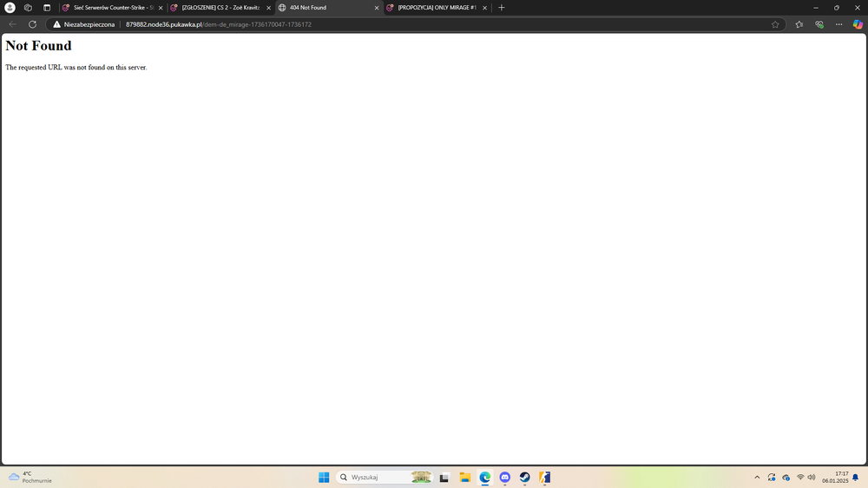Viewport: 868px width, 488px height.
Task: Switch to the [PROPOZYCJA] ONLY MIRAGE tab
Action: coord(437,8)
